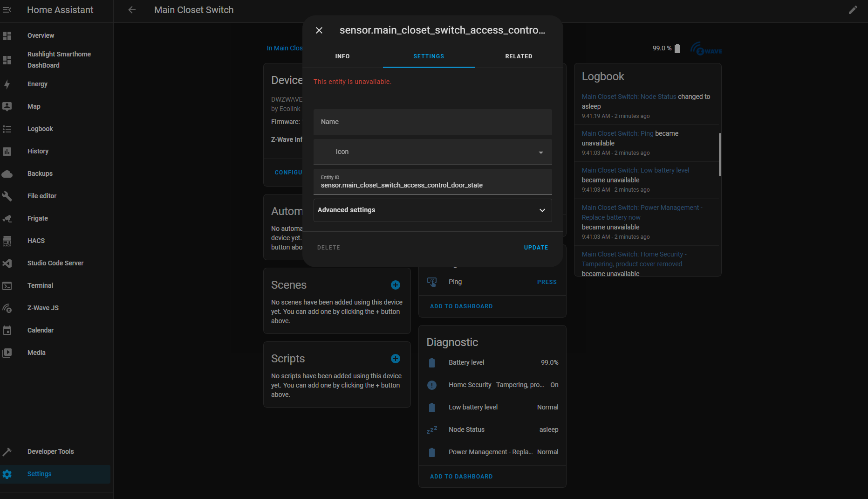This screenshot has height=499, width=868.
Task: Click Update to save entity settings
Action: click(x=536, y=247)
